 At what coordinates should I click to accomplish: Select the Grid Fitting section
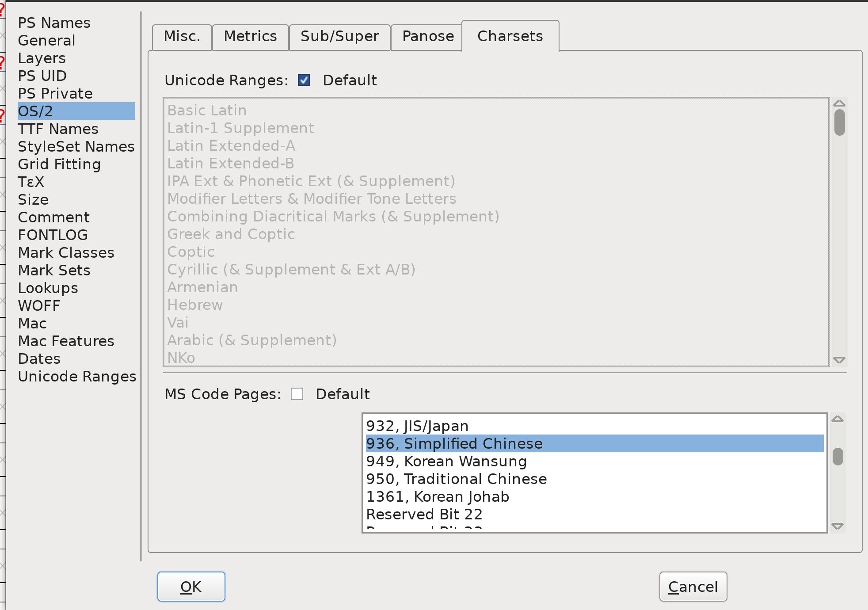pos(59,164)
